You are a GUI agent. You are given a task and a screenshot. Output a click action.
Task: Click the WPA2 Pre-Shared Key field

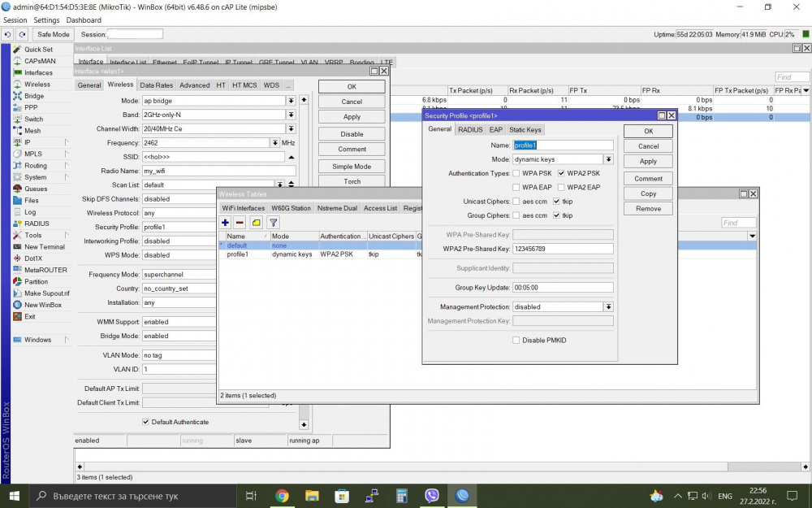pos(562,249)
